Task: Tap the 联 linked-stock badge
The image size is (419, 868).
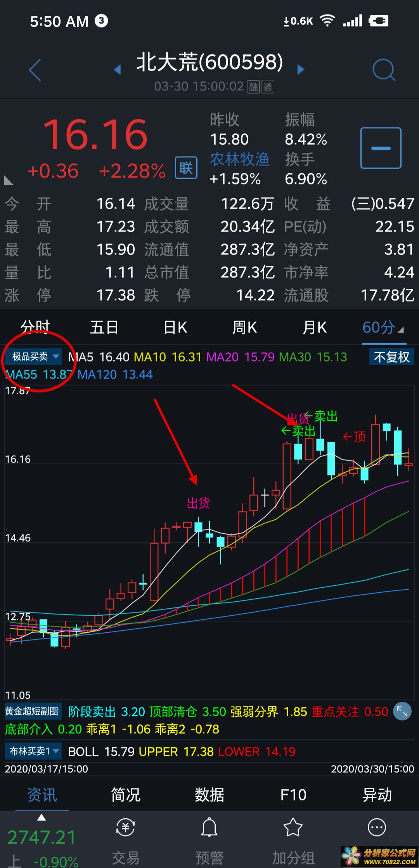Action: [186, 168]
